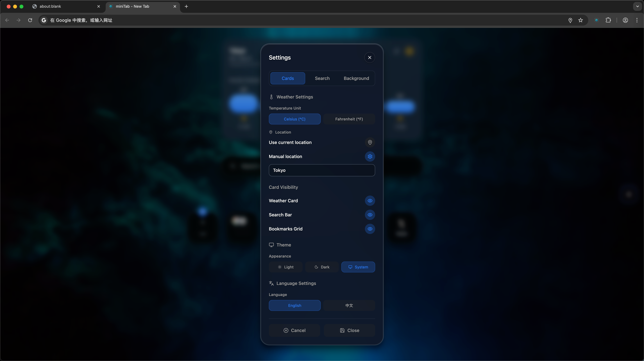Screen dimensions: 644x361
Task: Switch to the Search settings tab
Action: coord(322,78)
